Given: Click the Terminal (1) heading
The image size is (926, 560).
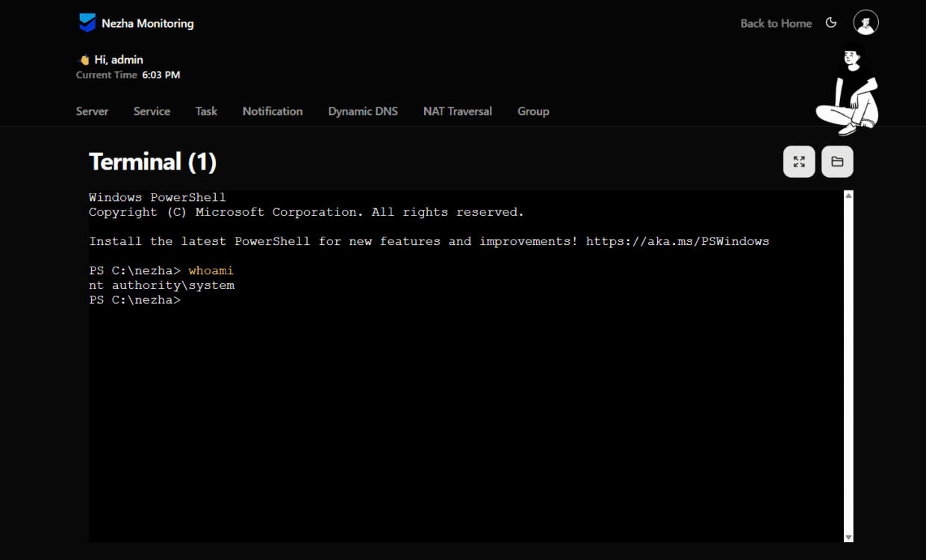Looking at the screenshot, I should point(152,161).
